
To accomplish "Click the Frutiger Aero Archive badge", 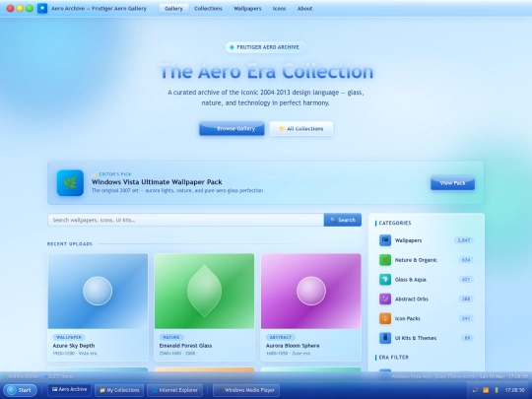I will point(266,47).
